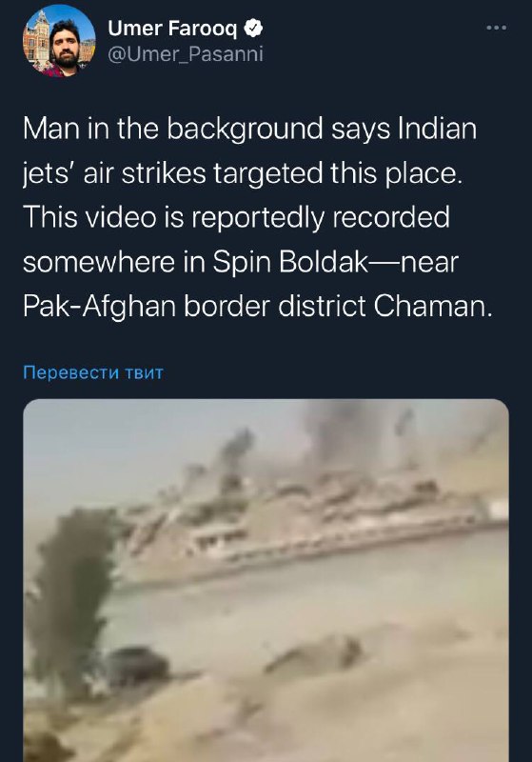Click the Перевести твит translate link
The height and width of the screenshot is (762, 532).
pos(93,372)
